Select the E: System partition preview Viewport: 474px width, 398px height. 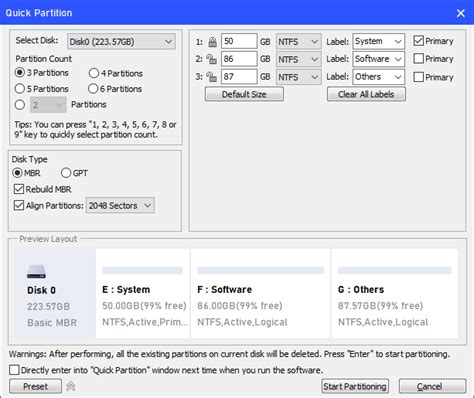coord(143,294)
